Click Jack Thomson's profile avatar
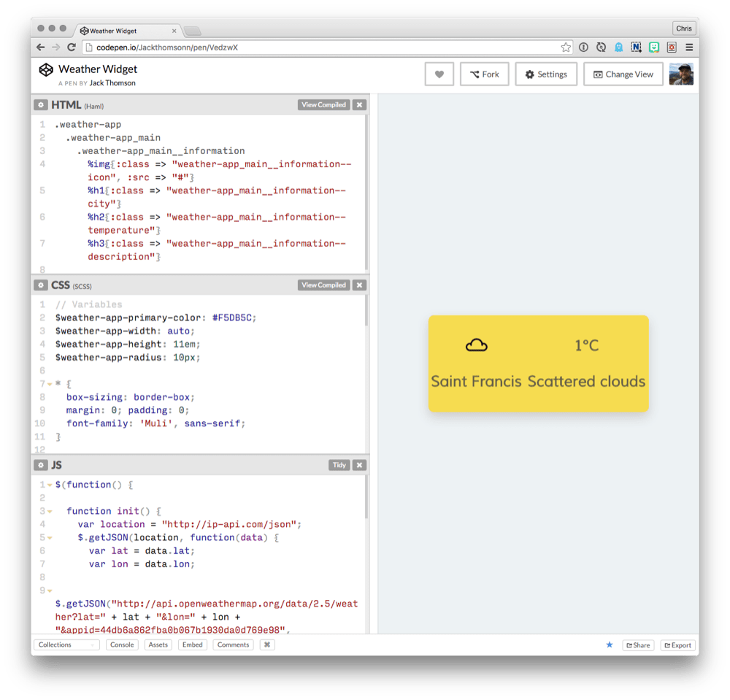This screenshot has width=730, height=700. tap(681, 74)
